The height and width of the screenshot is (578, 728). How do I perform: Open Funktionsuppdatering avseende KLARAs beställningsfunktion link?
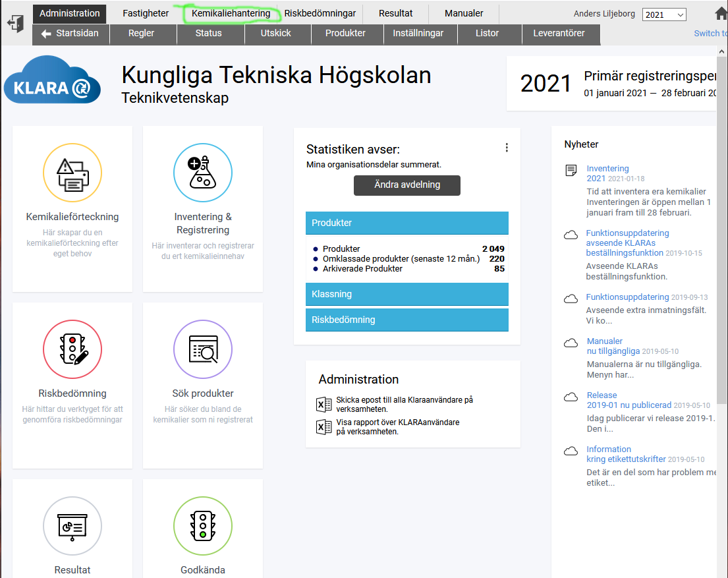(x=627, y=243)
